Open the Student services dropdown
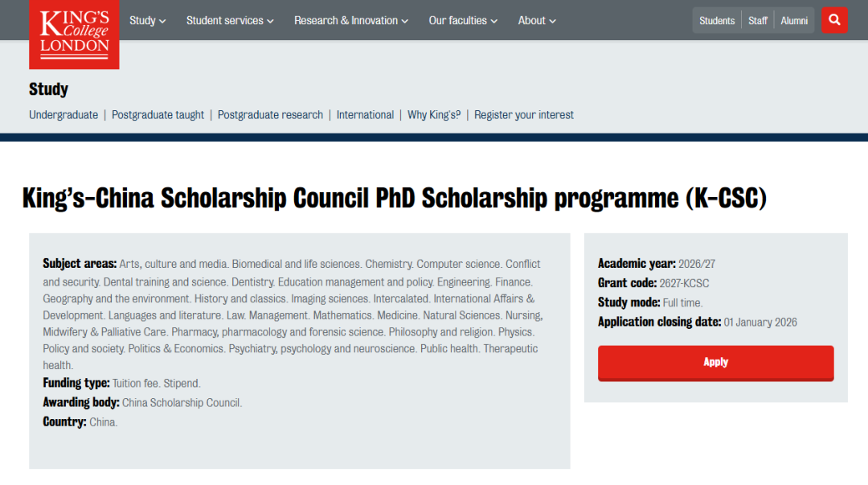The width and height of the screenshot is (868, 485). (x=230, y=21)
